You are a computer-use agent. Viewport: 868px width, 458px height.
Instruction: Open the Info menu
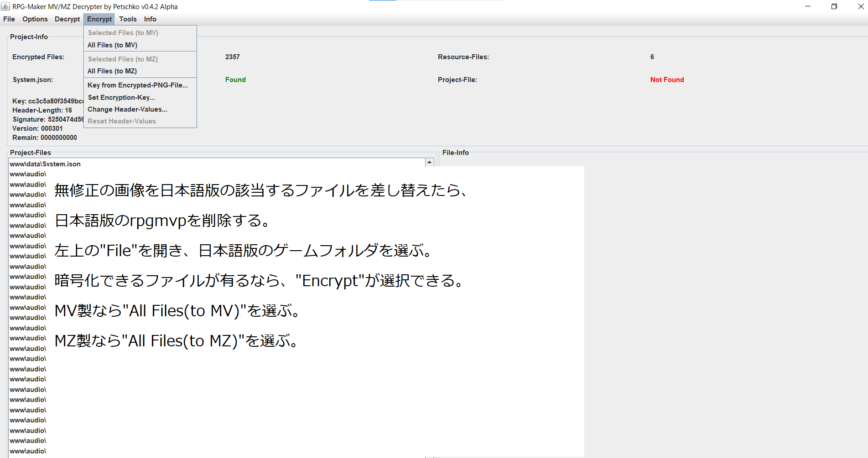(150, 19)
